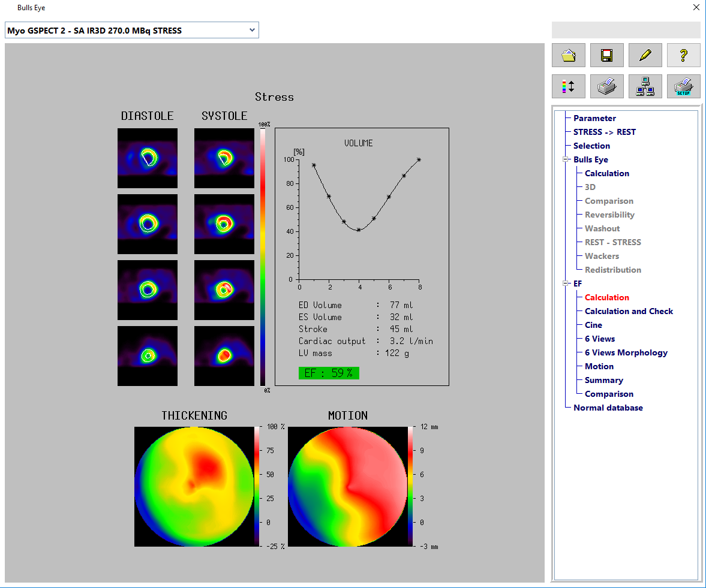
Task: Click the color scale adjustment icon
Action: 568,86
